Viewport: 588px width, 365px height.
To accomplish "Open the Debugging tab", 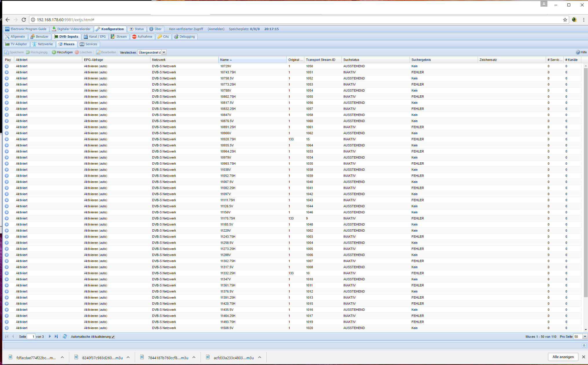I will [x=184, y=37].
